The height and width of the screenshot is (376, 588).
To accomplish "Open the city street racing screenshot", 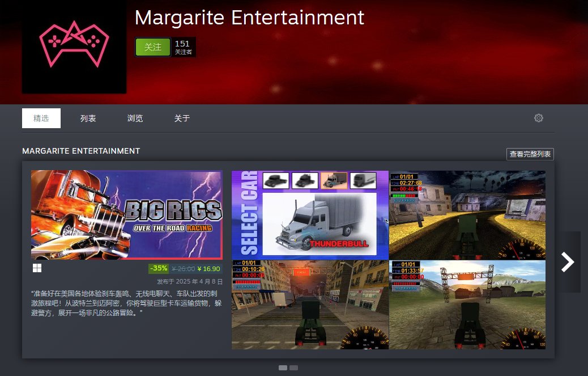I will [310, 305].
